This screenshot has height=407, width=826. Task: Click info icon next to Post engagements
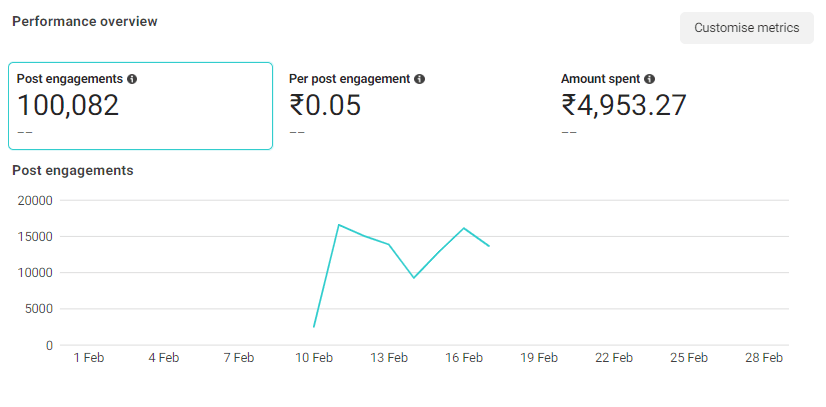(132, 79)
